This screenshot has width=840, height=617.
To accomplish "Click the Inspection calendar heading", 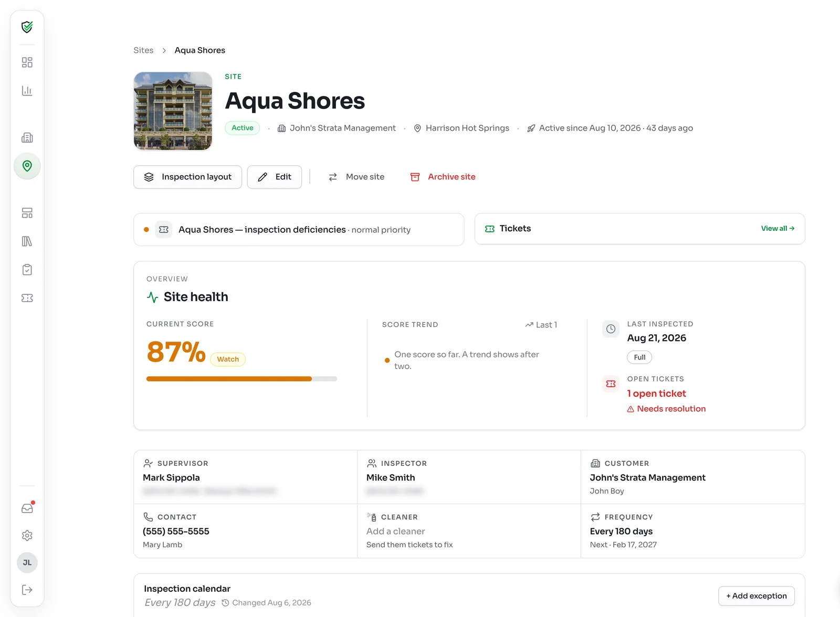I will [x=187, y=589].
